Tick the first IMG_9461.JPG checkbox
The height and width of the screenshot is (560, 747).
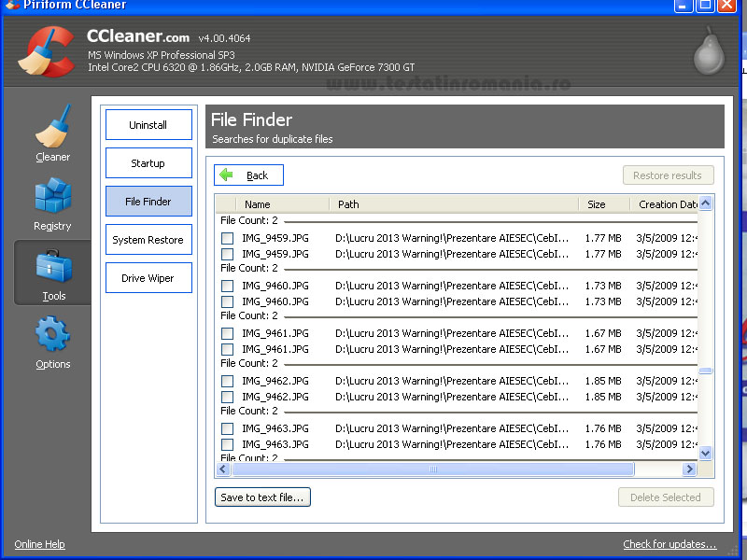[227, 333]
